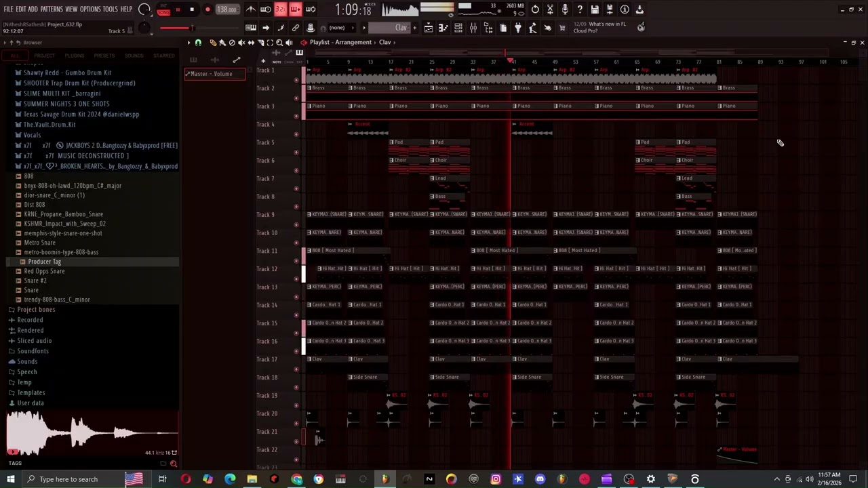Mute Track 9 green dot

click(x=296, y=224)
